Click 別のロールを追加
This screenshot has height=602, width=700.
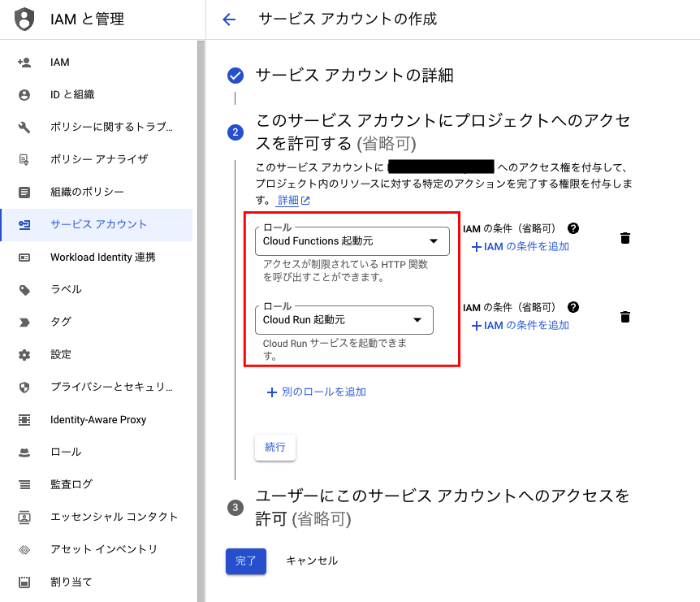(317, 392)
